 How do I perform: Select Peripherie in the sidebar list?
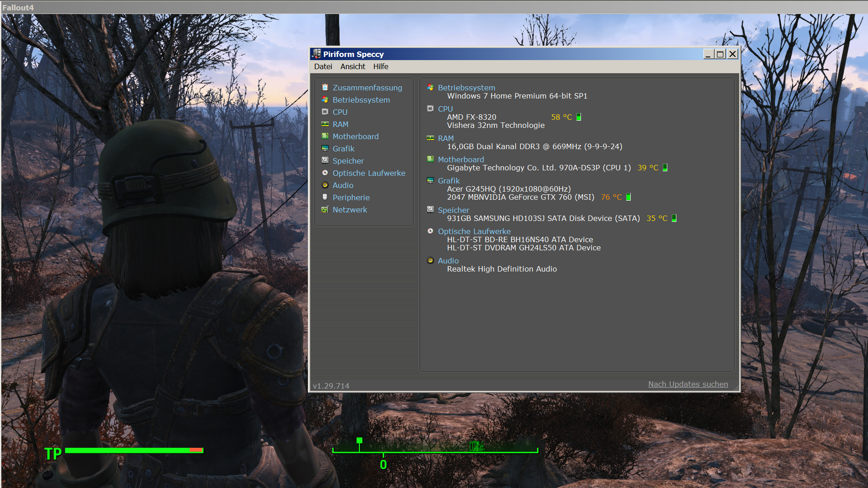click(351, 197)
